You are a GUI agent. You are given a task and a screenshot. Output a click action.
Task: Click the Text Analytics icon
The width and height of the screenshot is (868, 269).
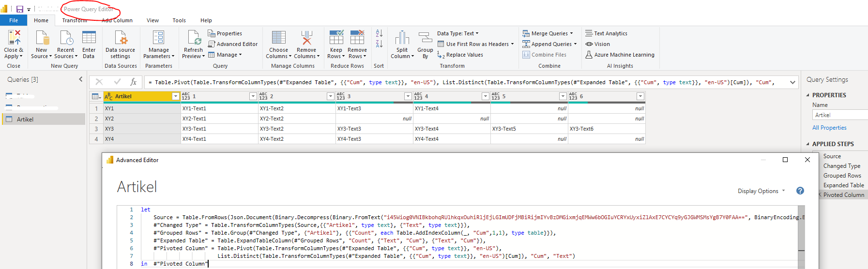tap(589, 33)
